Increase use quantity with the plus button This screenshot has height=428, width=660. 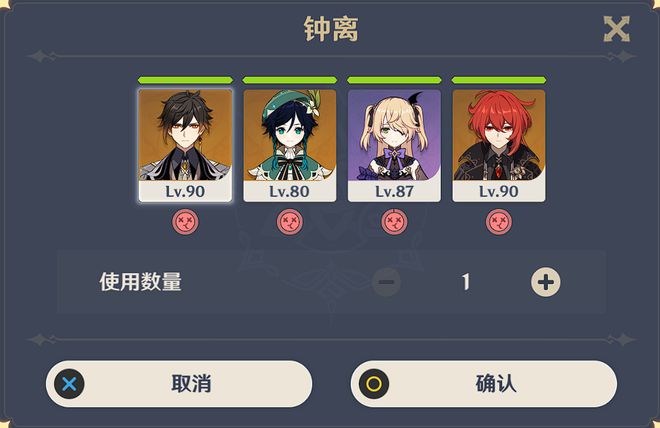pyautogui.click(x=546, y=282)
